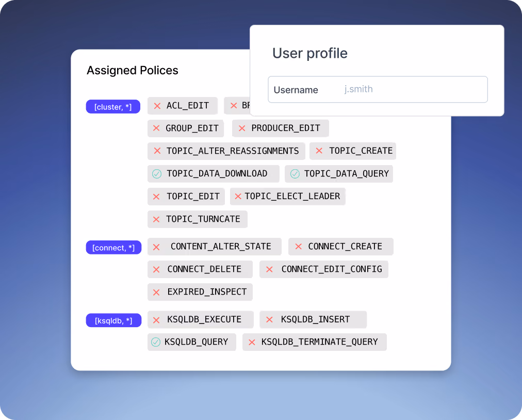
Task: Click the KSQLDB_INSERT permission label
Action: point(315,319)
